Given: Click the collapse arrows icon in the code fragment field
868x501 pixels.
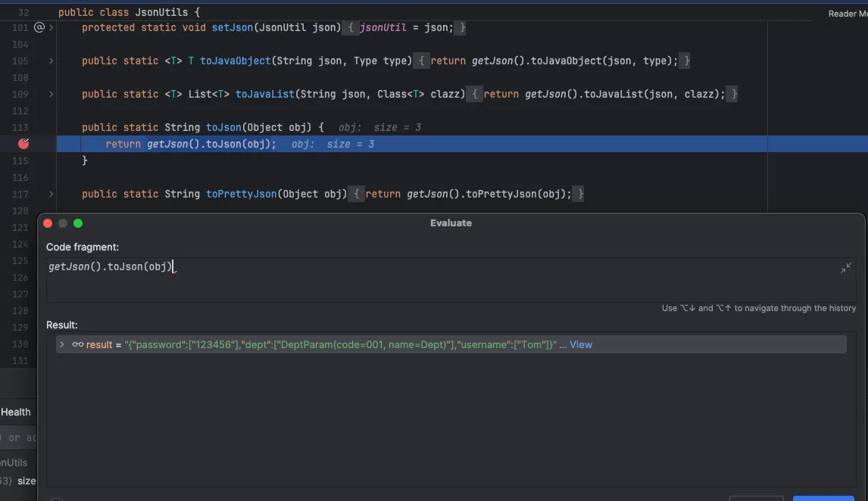Looking at the screenshot, I should coord(845,268).
